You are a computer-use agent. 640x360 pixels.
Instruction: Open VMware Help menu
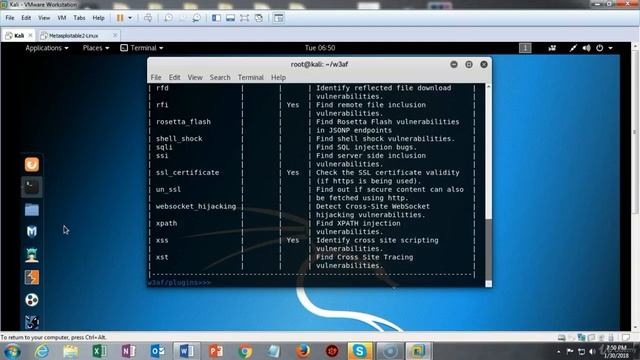[x=98, y=18]
